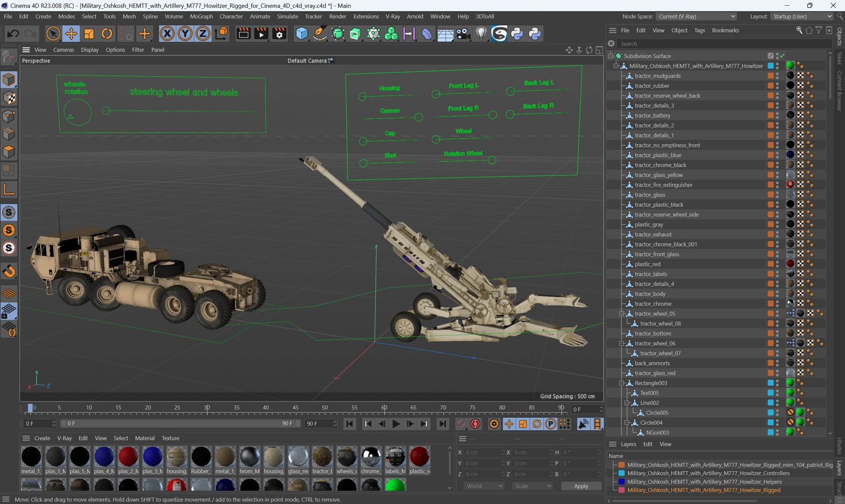Open the Character menu
Image resolution: width=845 pixels, height=504 pixels.
(231, 16)
